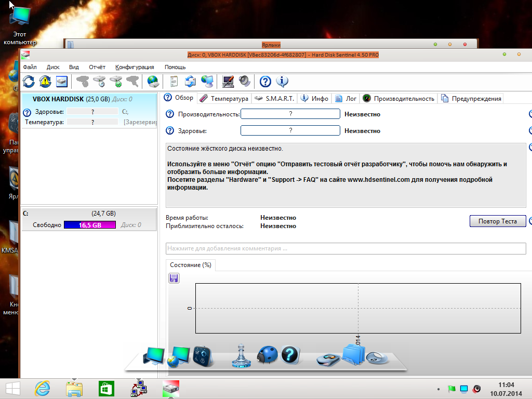Open the Этот компьютер desktop icon
This screenshot has height=399, width=532.
point(20,26)
